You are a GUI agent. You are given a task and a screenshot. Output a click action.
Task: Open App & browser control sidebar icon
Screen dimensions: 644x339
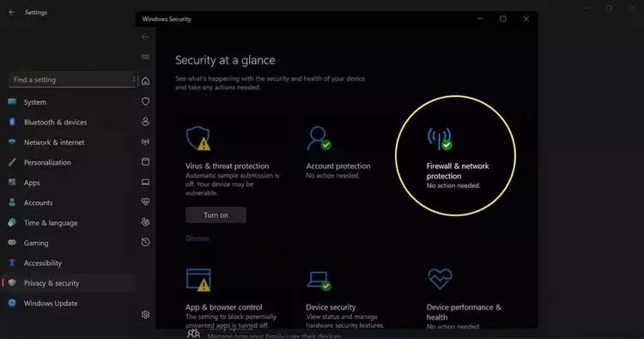145,161
